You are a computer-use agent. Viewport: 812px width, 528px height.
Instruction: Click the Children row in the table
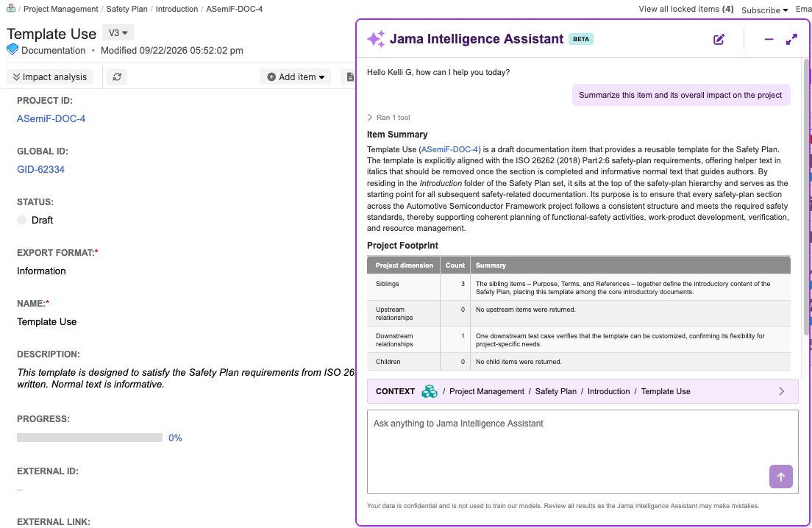pos(579,361)
